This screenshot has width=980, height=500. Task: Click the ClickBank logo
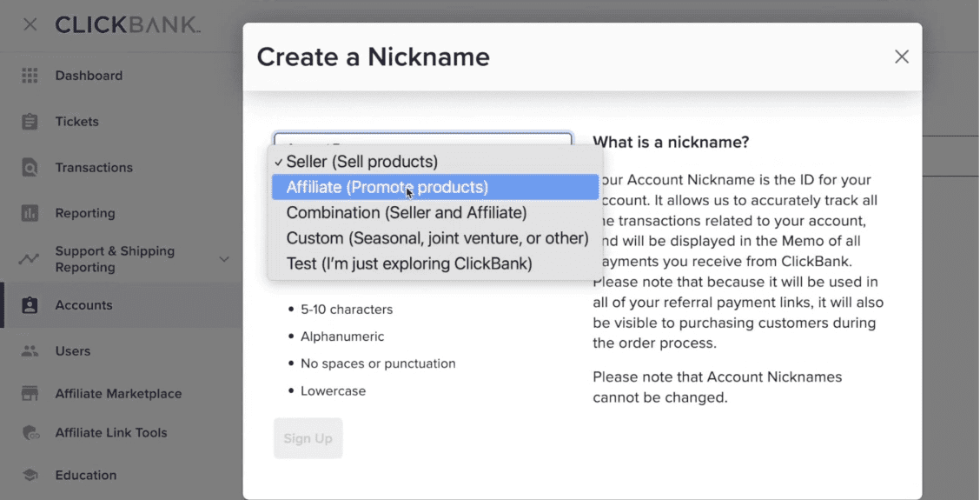point(128,24)
